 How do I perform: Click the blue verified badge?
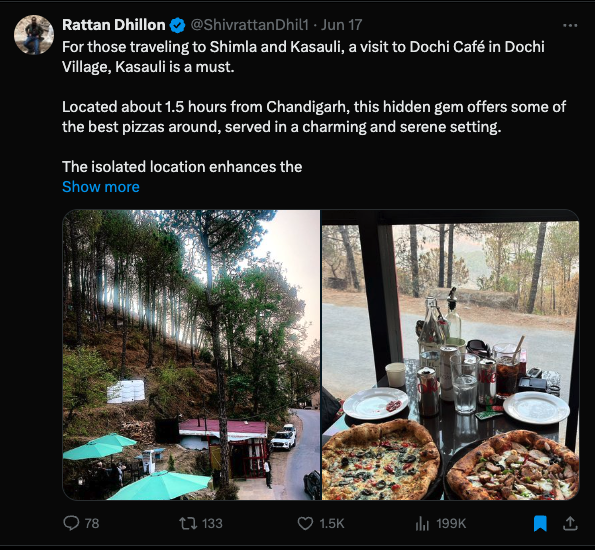177,25
